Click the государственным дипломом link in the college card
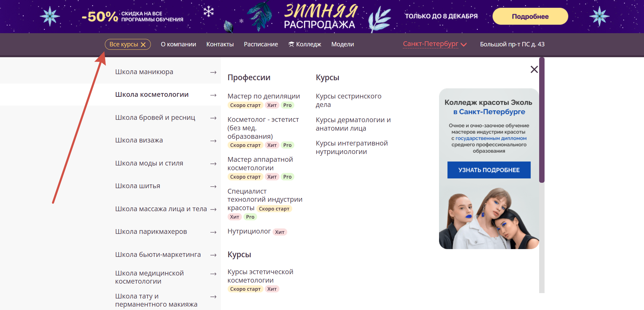The height and width of the screenshot is (310, 644). tap(491, 138)
